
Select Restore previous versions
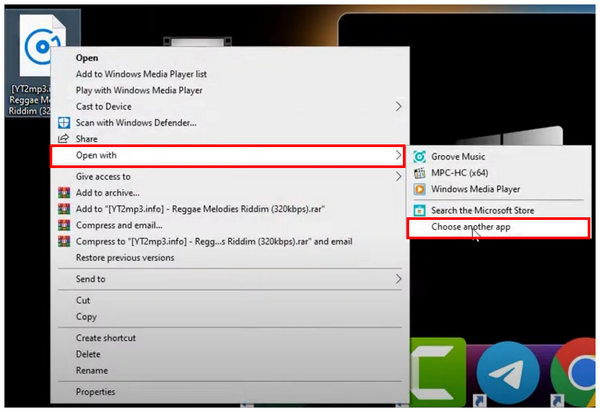pos(125,258)
